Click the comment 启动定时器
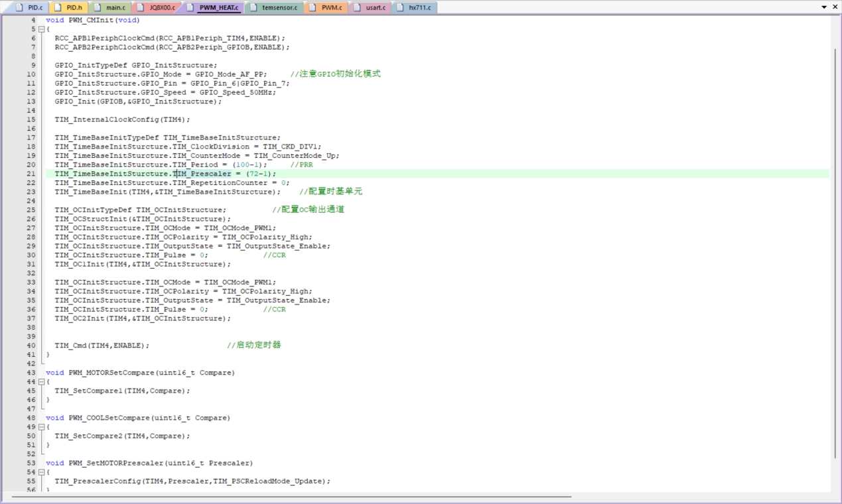Image resolution: width=842 pixels, height=504 pixels. click(254, 346)
